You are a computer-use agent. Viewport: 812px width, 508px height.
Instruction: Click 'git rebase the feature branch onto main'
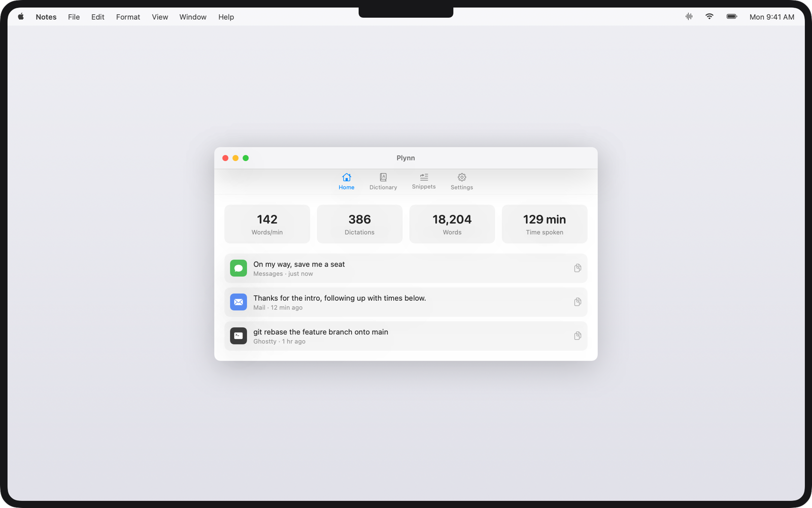coord(321,332)
